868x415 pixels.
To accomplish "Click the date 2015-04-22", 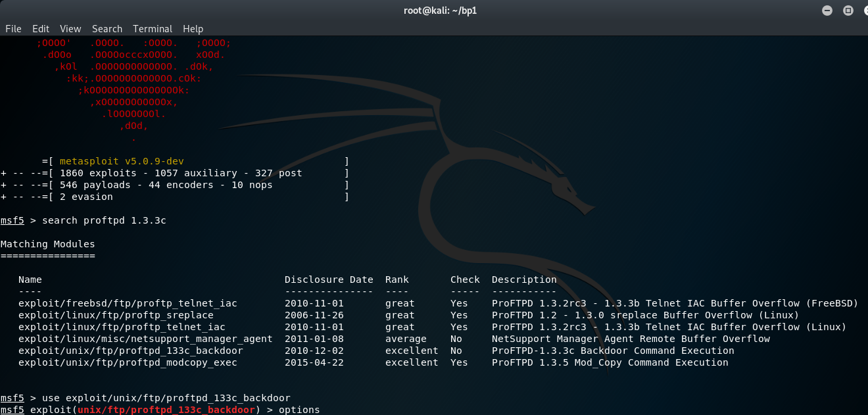I will click(x=314, y=362).
